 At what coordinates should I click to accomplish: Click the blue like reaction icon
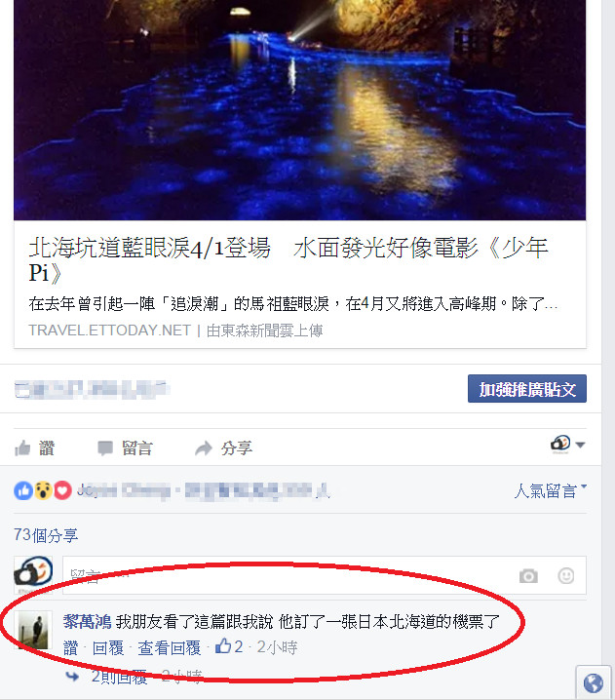click(23, 490)
